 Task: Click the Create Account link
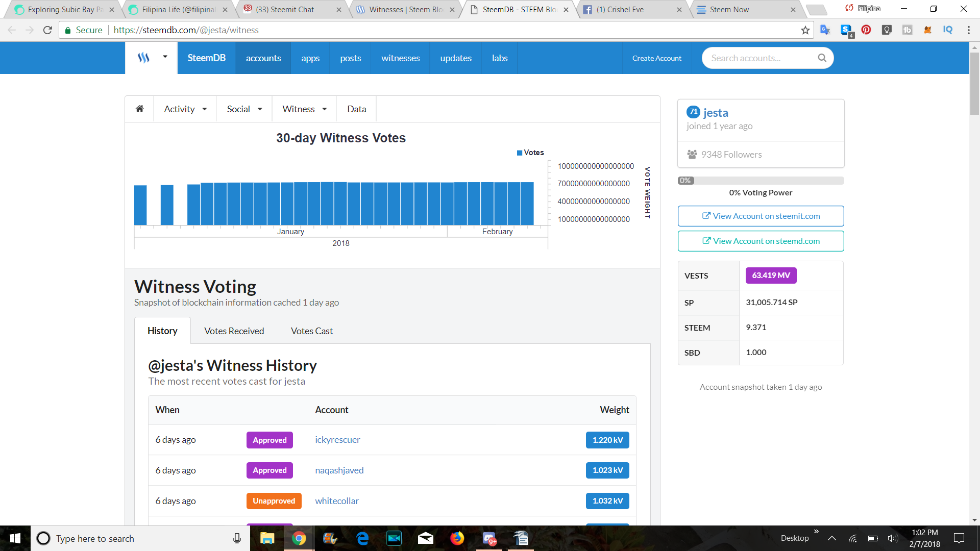657,58
